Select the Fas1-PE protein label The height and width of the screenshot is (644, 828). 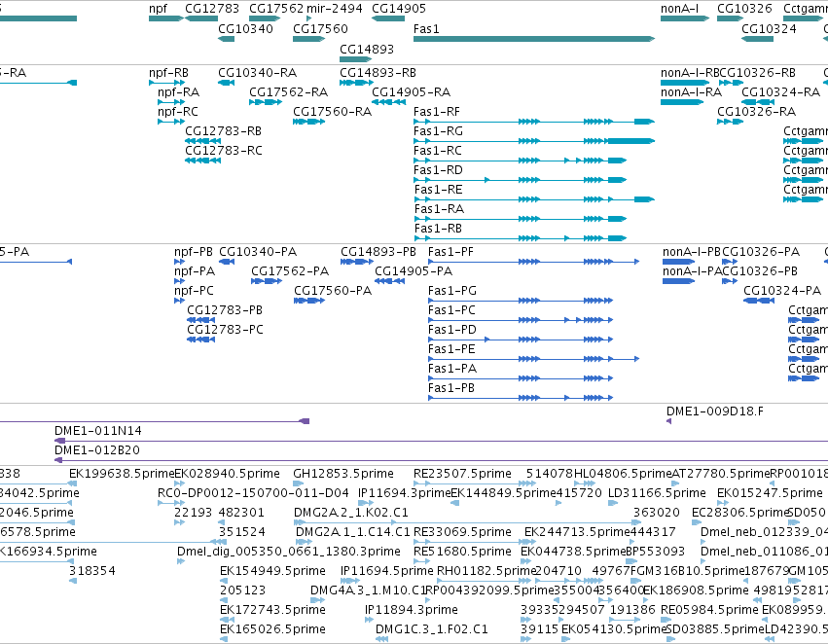[451, 350]
